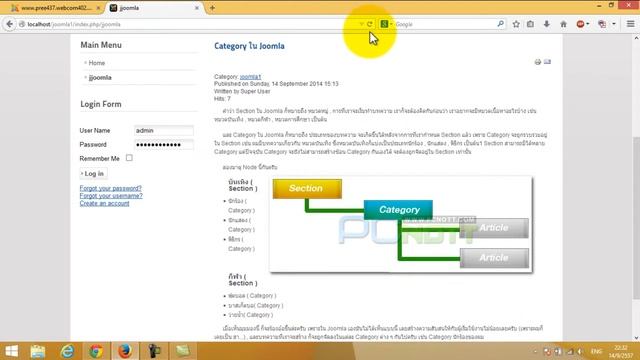Screen dimensions: 640x360
Task: Select the joomla browser tab
Action: pos(154,8)
